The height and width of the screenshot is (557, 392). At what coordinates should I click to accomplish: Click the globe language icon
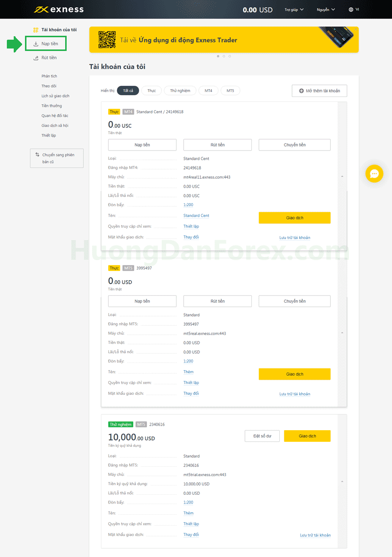point(351,10)
